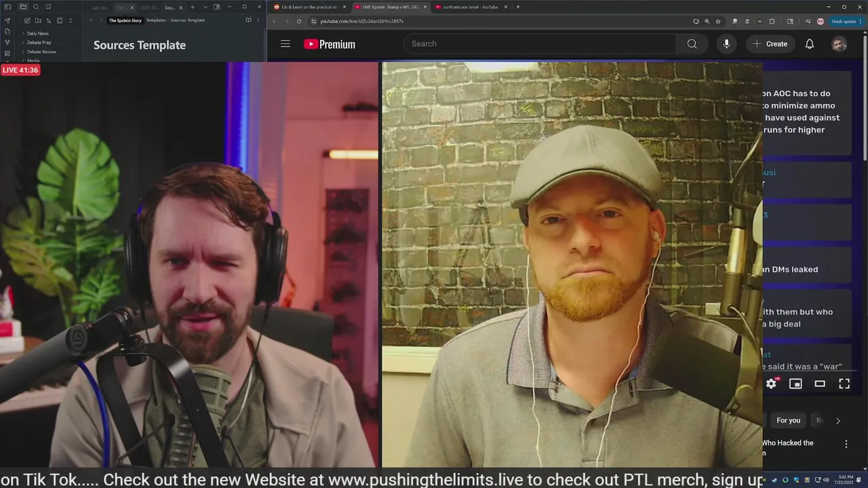The height and width of the screenshot is (488, 868).
Task: Navigate forward in Obsidian note
Action: coord(101,20)
